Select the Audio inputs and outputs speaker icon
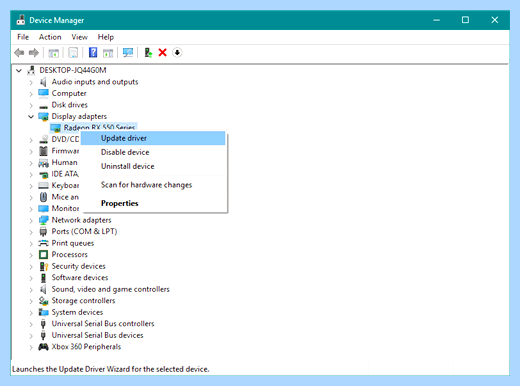The height and width of the screenshot is (386, 520). pos(43,82)
